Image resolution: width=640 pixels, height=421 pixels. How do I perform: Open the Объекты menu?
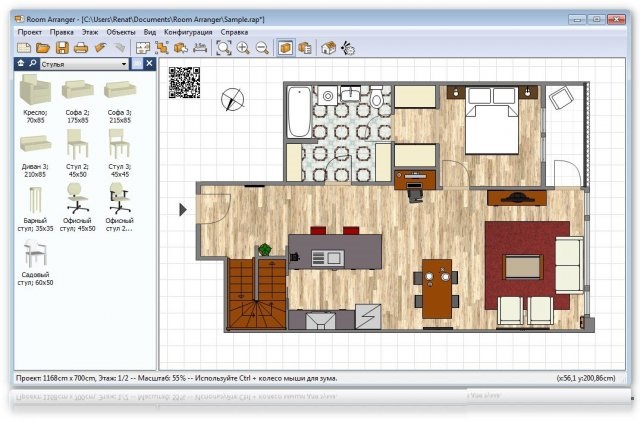[121, 32]
